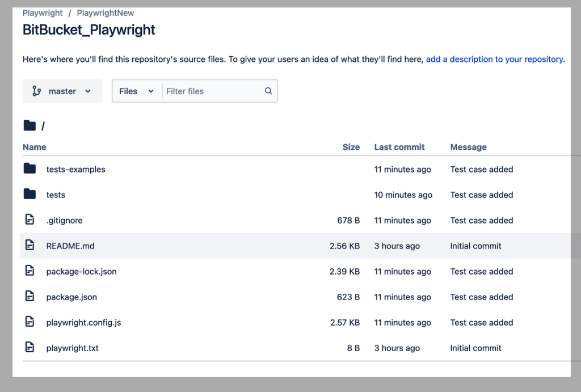Click the search magnifier icon in filter box

pyautogui.click(x=268, y=91)
